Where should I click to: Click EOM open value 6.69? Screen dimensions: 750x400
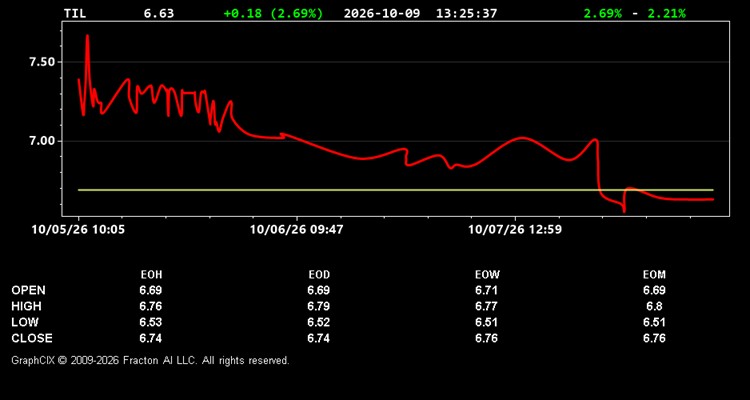(x=654, y=290)
